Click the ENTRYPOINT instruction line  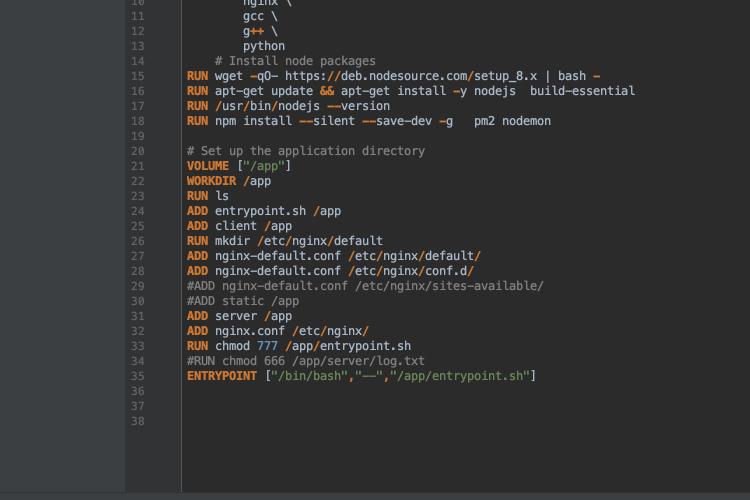[362, 376]
